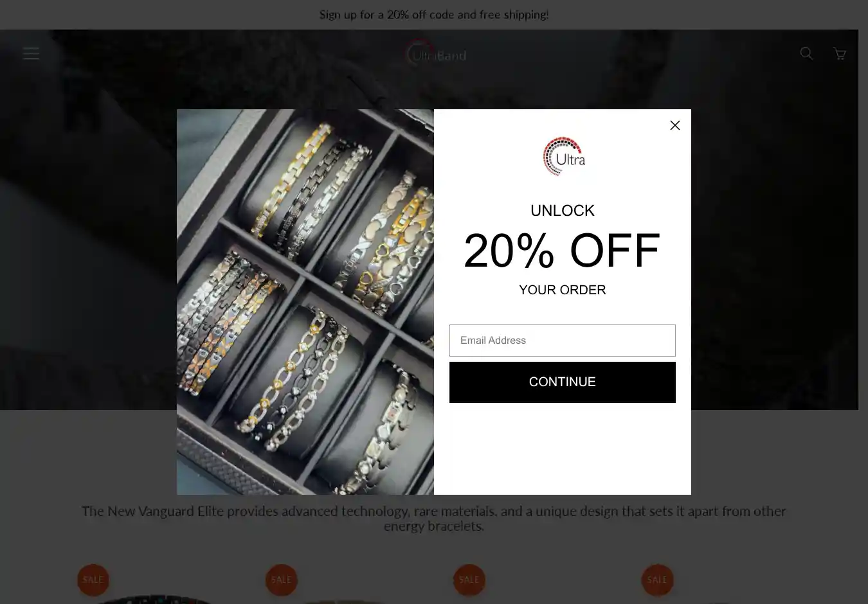Click the Ultra logo inside popup
The width and height of the screenshot is (868, 604).
click(563, 157)
